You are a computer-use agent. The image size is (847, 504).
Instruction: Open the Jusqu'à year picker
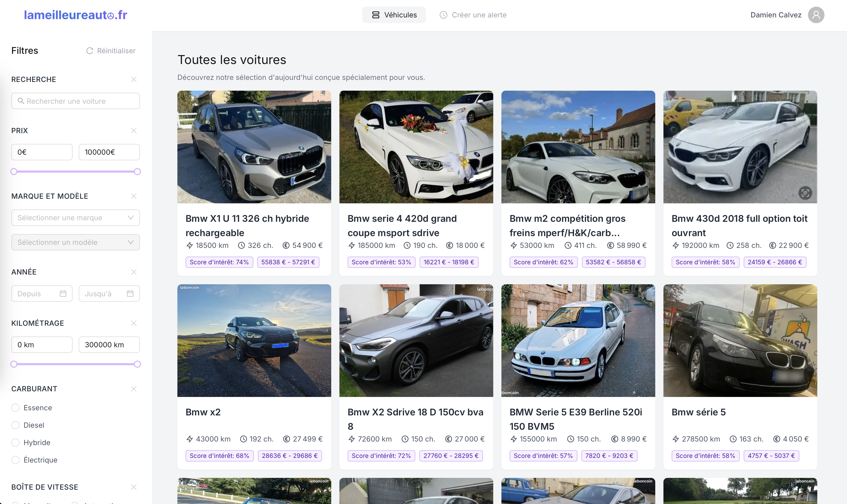click(x=109, y=293)
